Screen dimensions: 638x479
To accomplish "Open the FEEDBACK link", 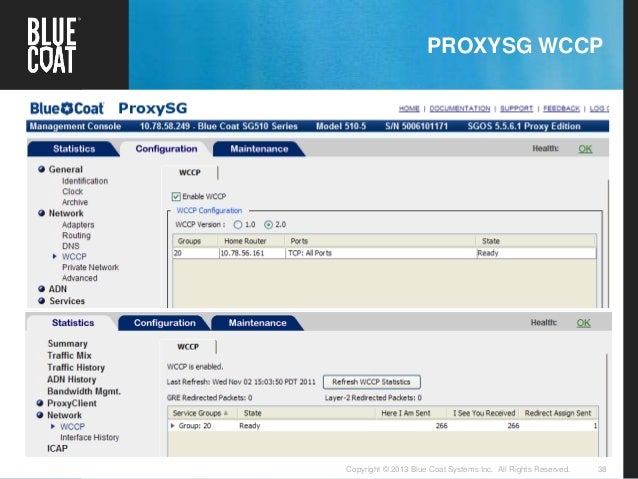I will (561, 109).
